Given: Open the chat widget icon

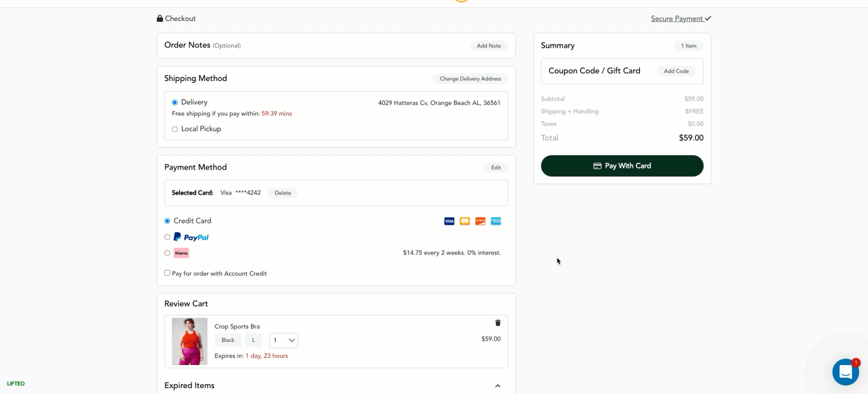Looking at the screenshot, I should 845,372.
